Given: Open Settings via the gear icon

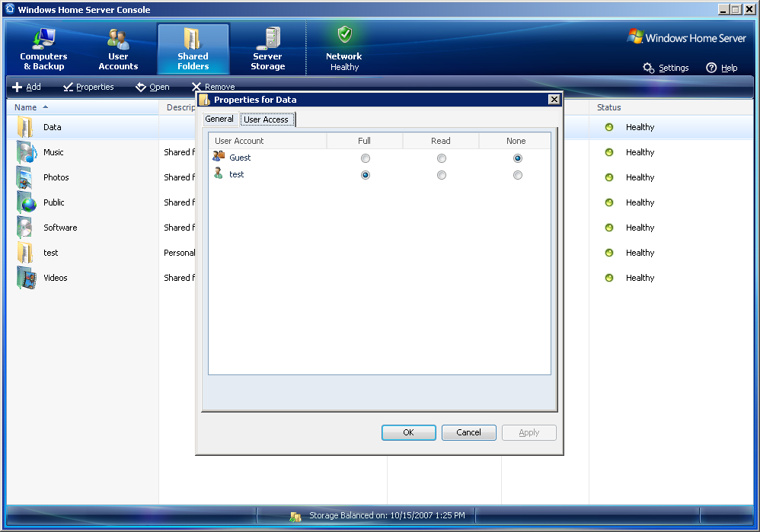Looking at the screenshot, I should click(x=649, y=68).
